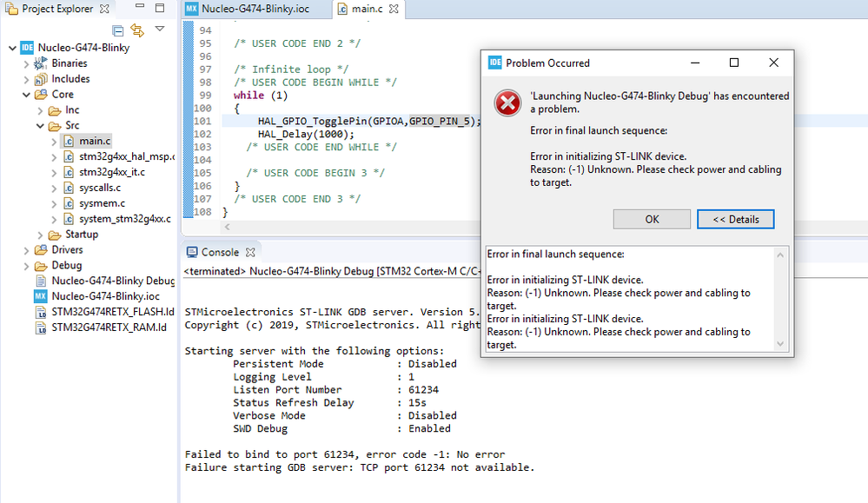Select STM32G474RETX_FLASH.ld linker file
This screenshot has width=868, height=503.
click(113, 312)
